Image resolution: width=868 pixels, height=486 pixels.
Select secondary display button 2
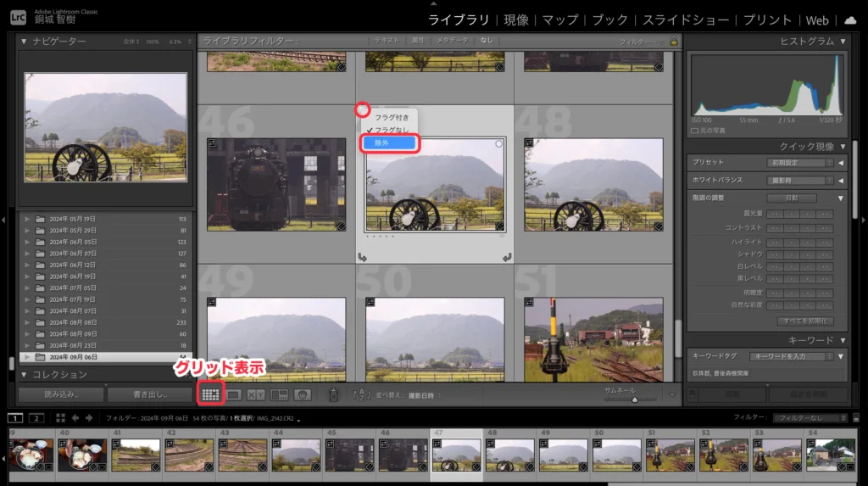coord(36,417)
